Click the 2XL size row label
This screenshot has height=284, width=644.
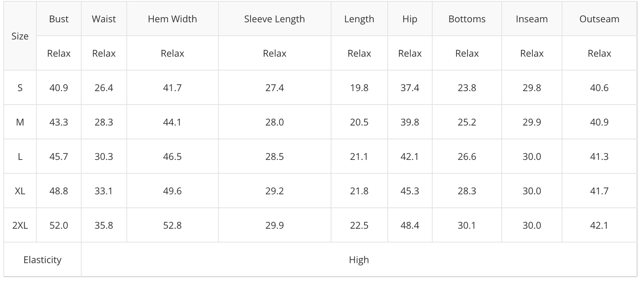[20, 225]
